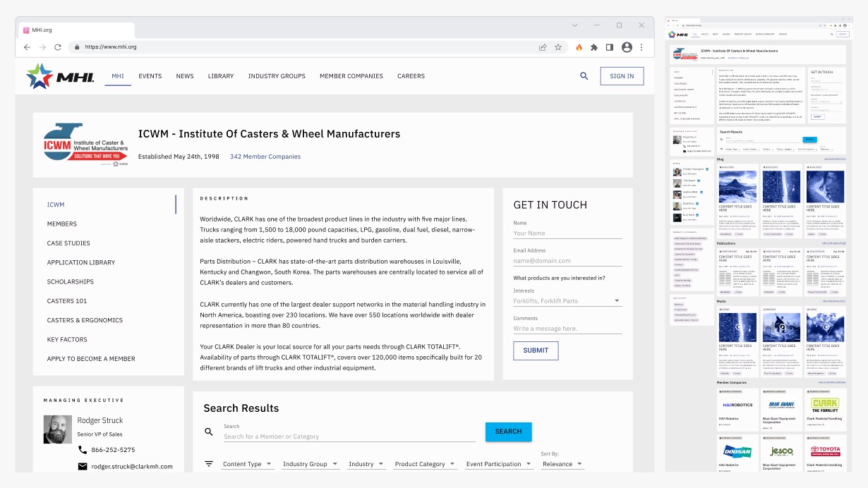Open the flame extension icon
This screenshot has width=868, height=488.
(x=579, y=47)
